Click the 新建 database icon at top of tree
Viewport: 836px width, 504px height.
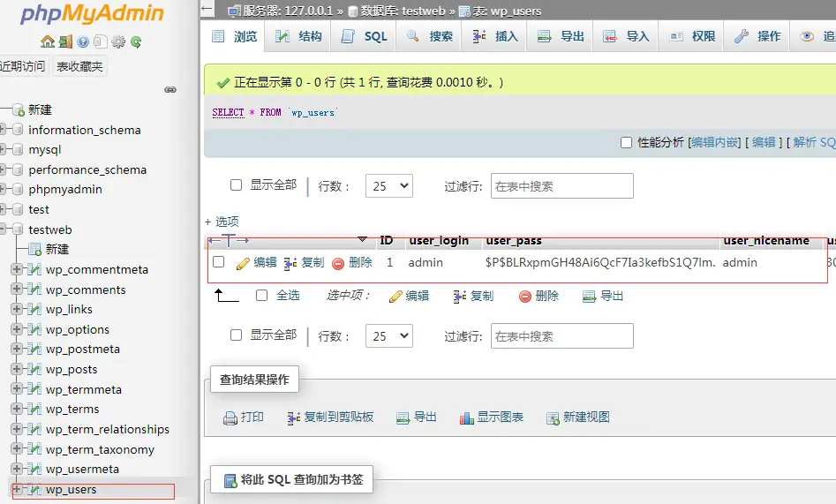pyautogui.click(x=19, y=109)
